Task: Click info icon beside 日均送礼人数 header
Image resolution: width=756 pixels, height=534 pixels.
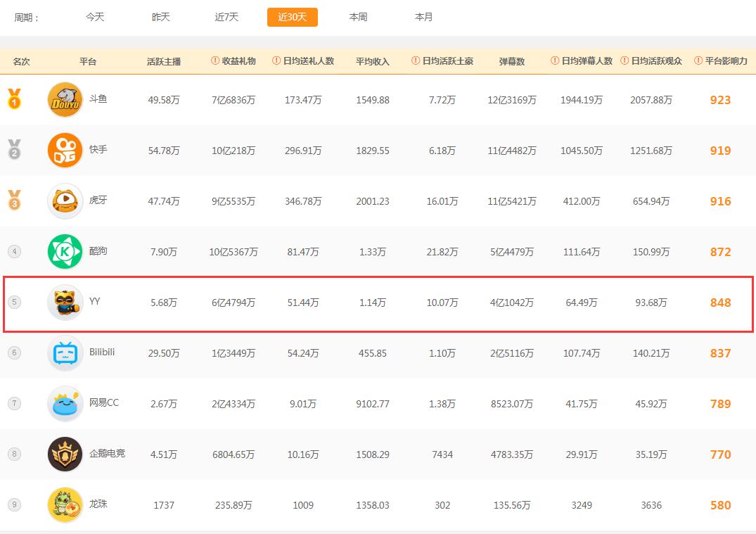Action: click(276, 61)
